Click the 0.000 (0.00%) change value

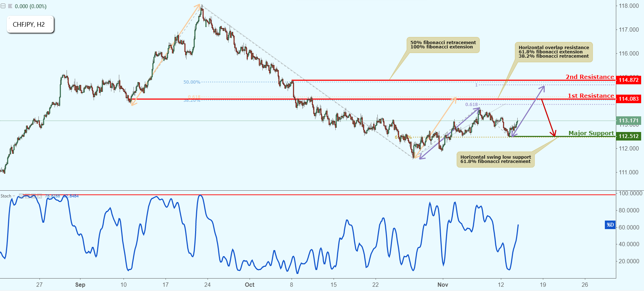pos(31,6)
